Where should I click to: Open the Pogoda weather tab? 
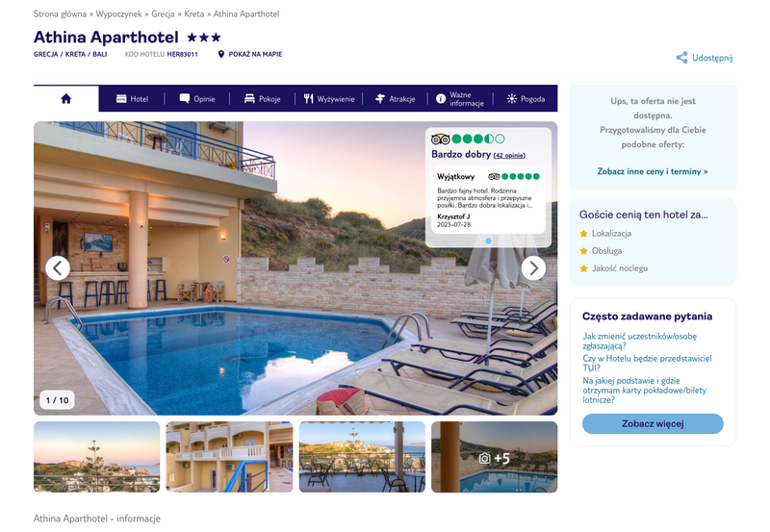(526, 99)
